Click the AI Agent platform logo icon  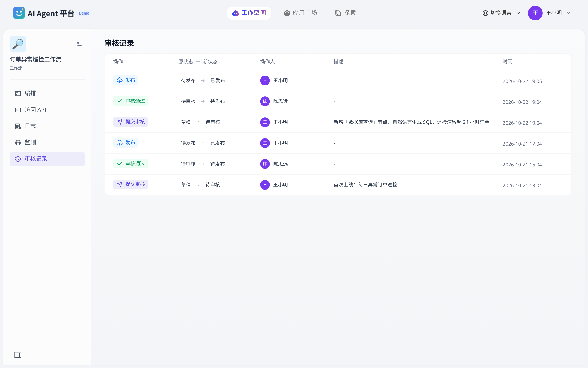click(x=19, y=13)
